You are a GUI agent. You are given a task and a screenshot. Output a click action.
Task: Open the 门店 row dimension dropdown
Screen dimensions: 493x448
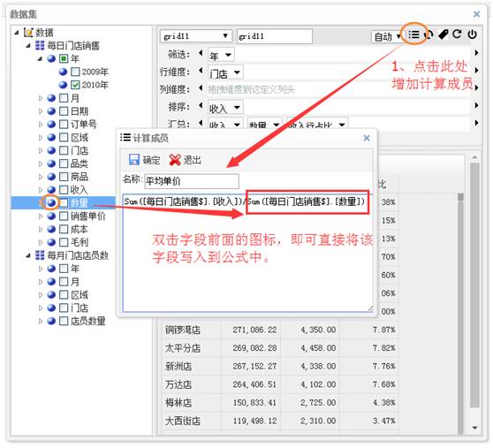(x=237, y=72)
